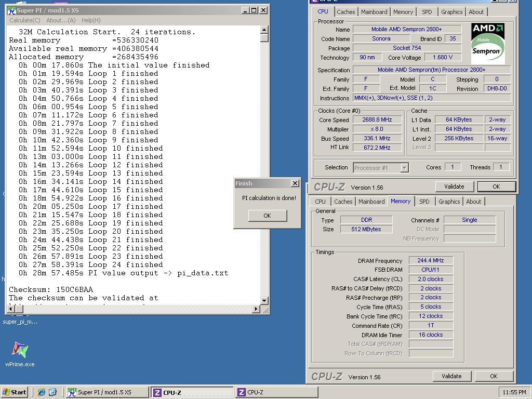Click the HT Link value 672.2 MHz

377,147
